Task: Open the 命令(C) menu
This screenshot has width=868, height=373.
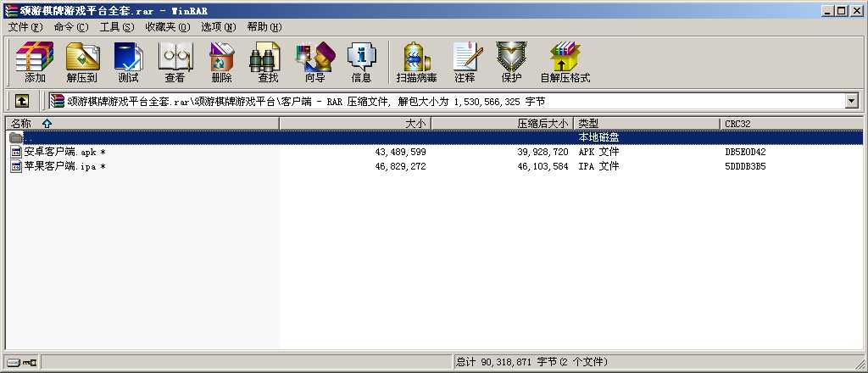Action: [x=71, y=26]
